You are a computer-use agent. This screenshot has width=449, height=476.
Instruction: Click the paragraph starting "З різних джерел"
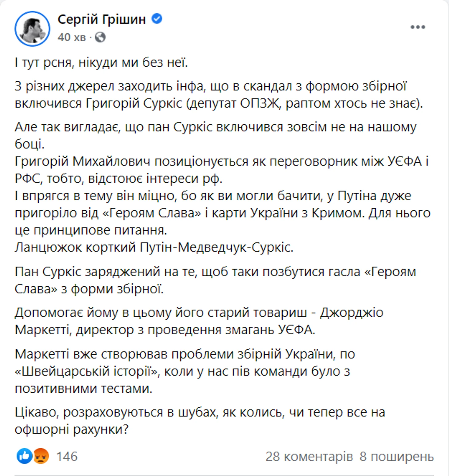(219, 95)
